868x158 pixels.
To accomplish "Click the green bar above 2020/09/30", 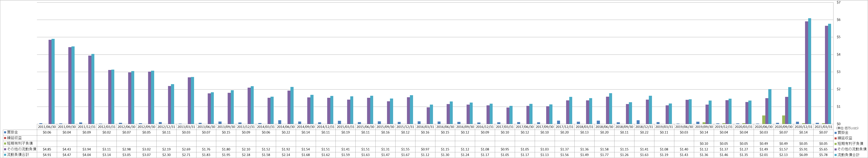I will 784,120.
